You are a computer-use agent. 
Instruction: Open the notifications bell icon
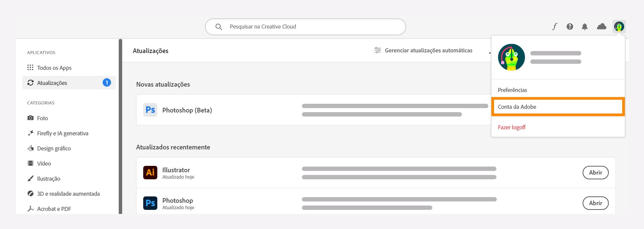tap(585, 27)
